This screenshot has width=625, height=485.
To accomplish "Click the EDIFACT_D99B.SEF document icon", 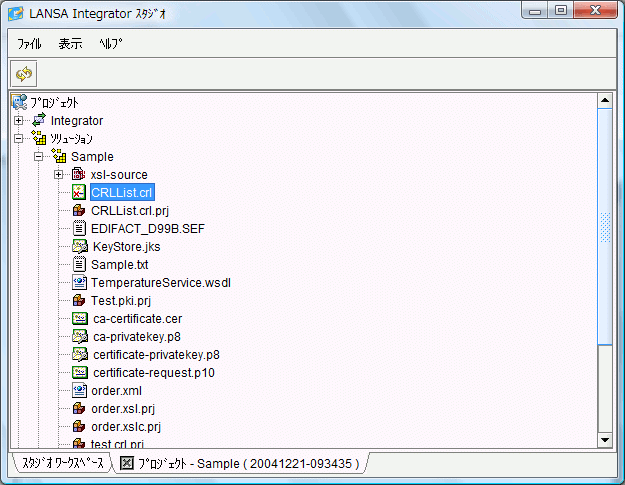I will (x=79, y=228).
